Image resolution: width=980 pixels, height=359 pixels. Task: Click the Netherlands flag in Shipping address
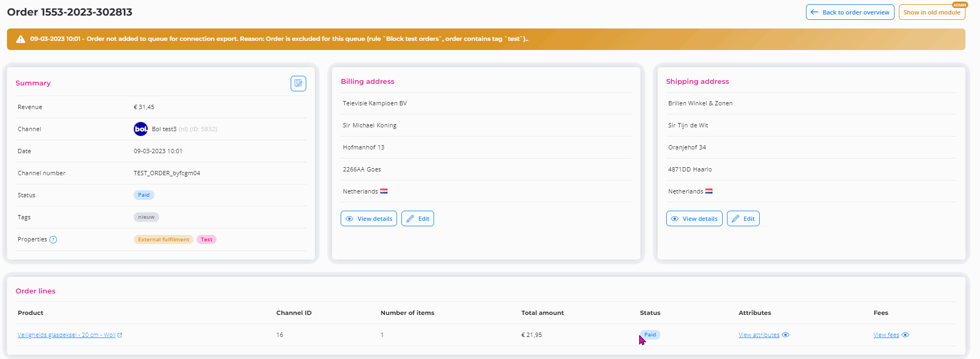[709, 191]
